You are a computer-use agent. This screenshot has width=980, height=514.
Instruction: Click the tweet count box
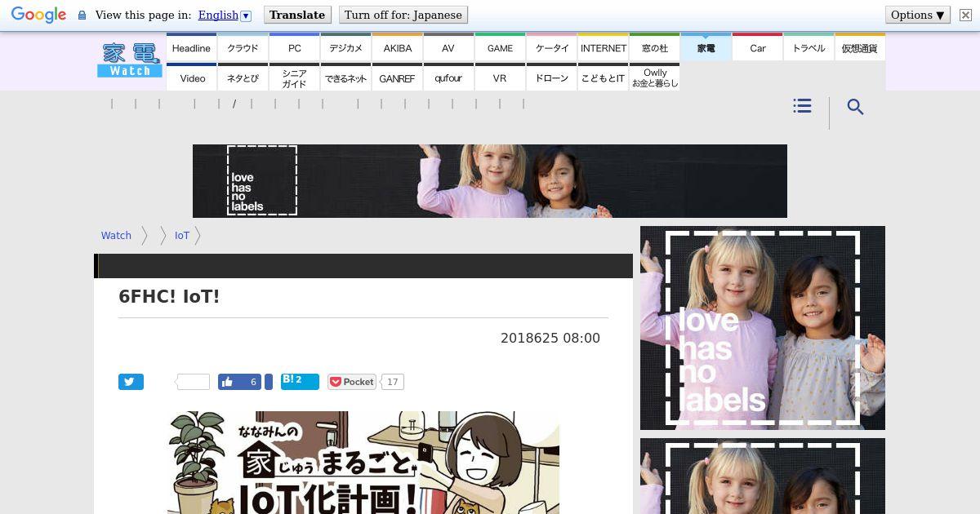coord(194,382)
